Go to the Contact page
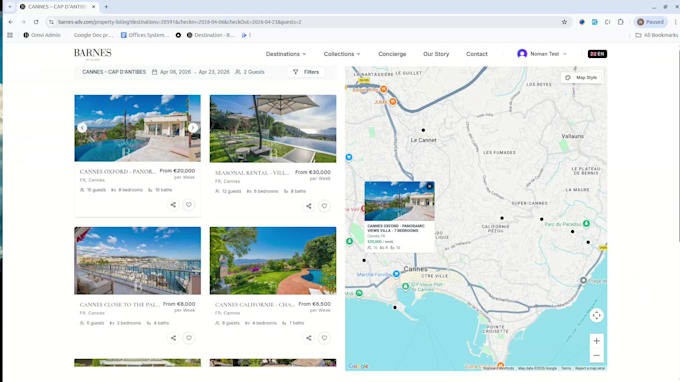680x382 pixels. click(x=477, y=54)
